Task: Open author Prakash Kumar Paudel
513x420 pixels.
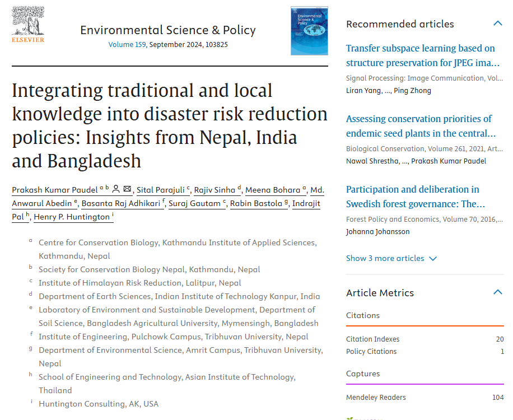Action: click(x=55, y=190)
